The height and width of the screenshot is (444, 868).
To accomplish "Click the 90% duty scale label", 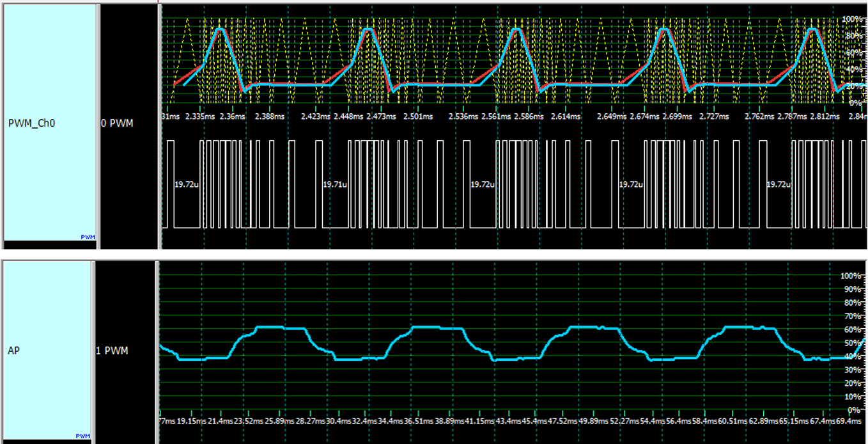I will tap(853, 289).
